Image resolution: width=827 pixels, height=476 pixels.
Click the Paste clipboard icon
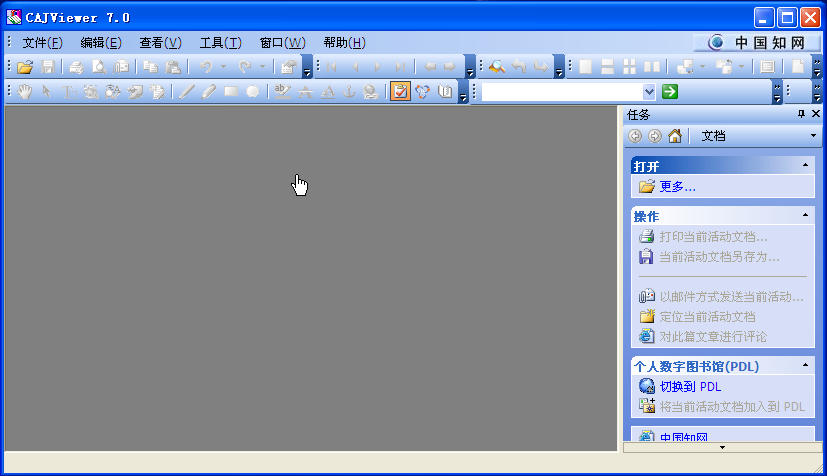tap(174, 67)
